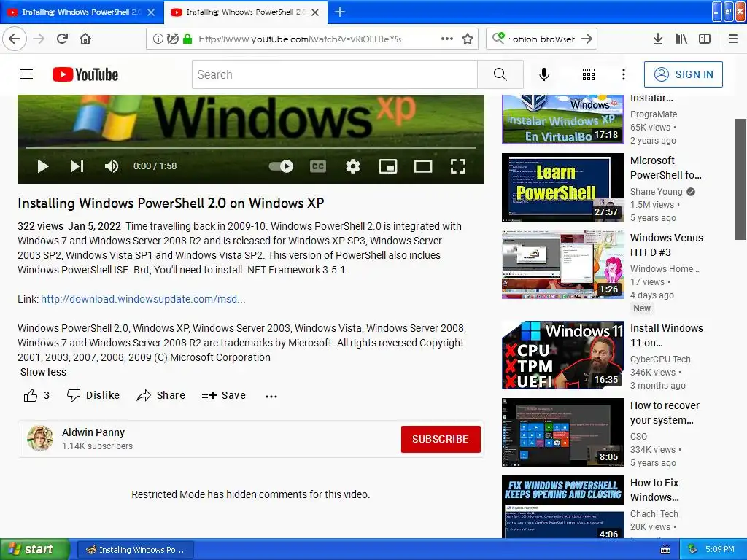Click the green padlock security icon
This screenshot has height=560, width=747.
point(187,39)
